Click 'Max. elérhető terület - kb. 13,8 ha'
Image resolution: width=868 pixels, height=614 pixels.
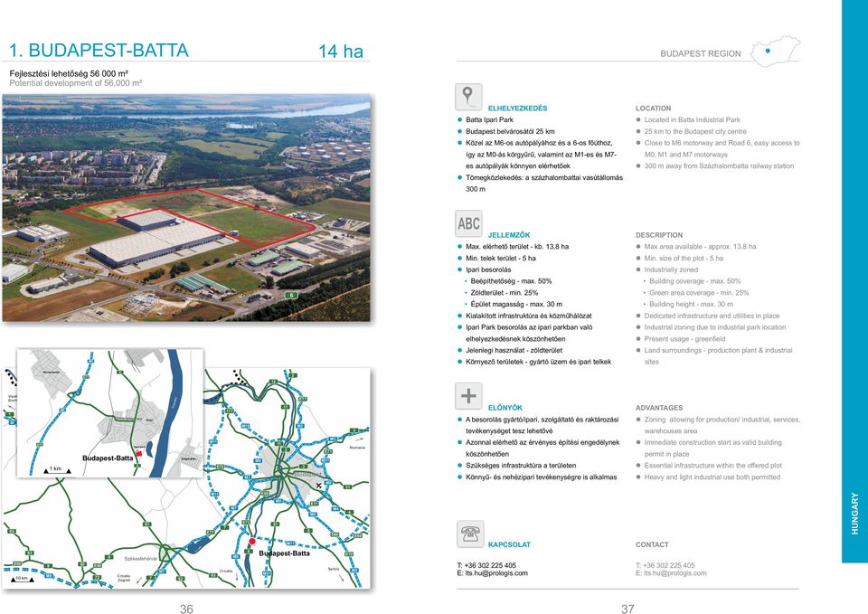click(517, 247)
